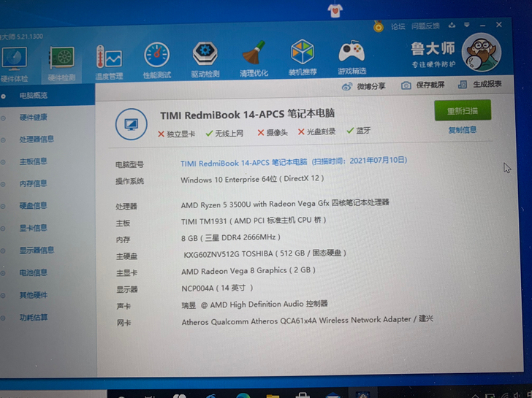
Task: Click the NCP004A 14 英寸 display text
Action: click(217, 288)
